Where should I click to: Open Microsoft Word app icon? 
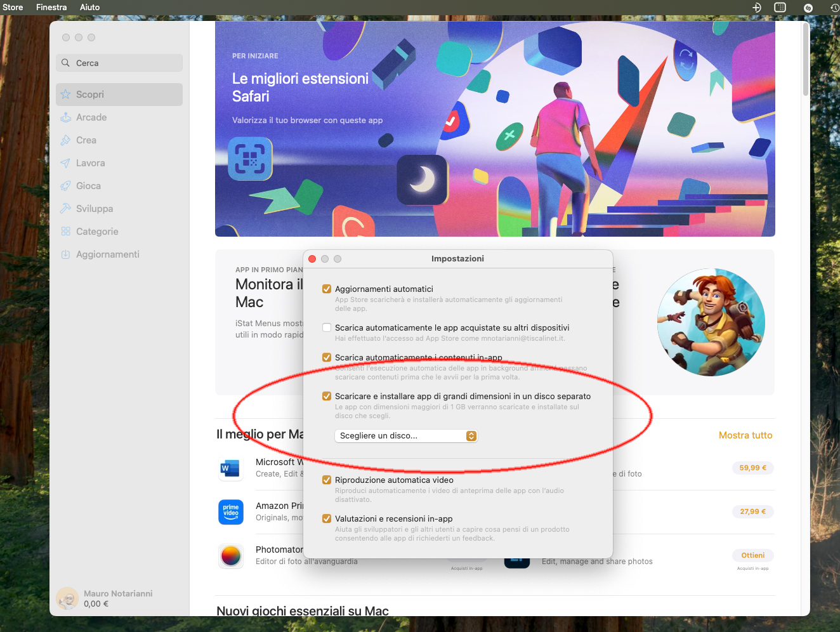pos(231,468)
